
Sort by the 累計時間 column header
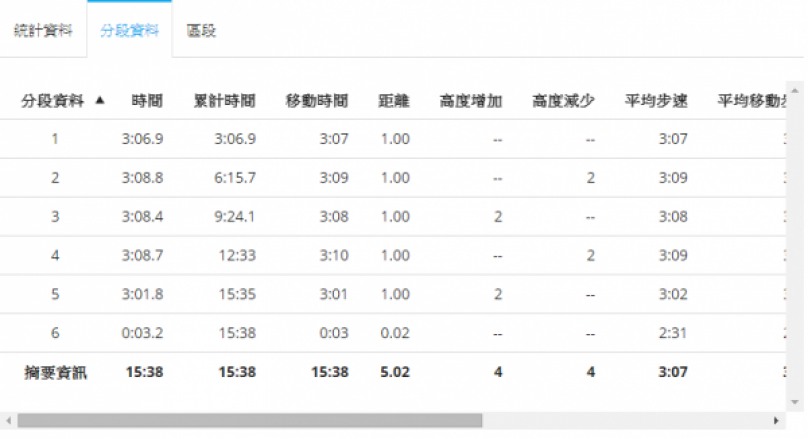[x=224, y=100]
